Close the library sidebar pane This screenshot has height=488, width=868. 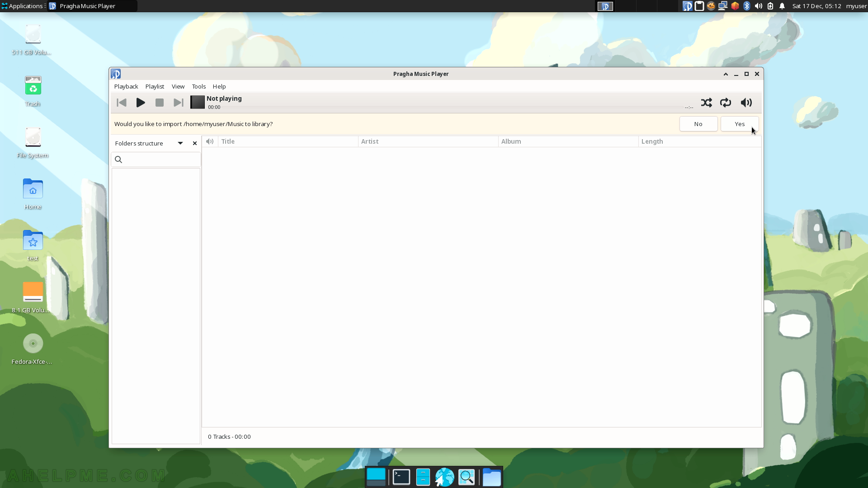point(195,143)
